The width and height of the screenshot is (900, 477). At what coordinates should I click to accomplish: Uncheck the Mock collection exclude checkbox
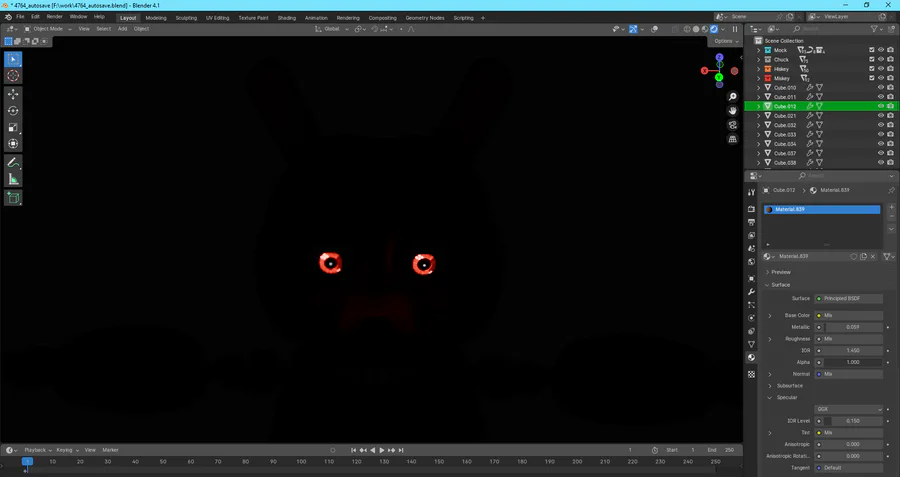pos(872,51)
